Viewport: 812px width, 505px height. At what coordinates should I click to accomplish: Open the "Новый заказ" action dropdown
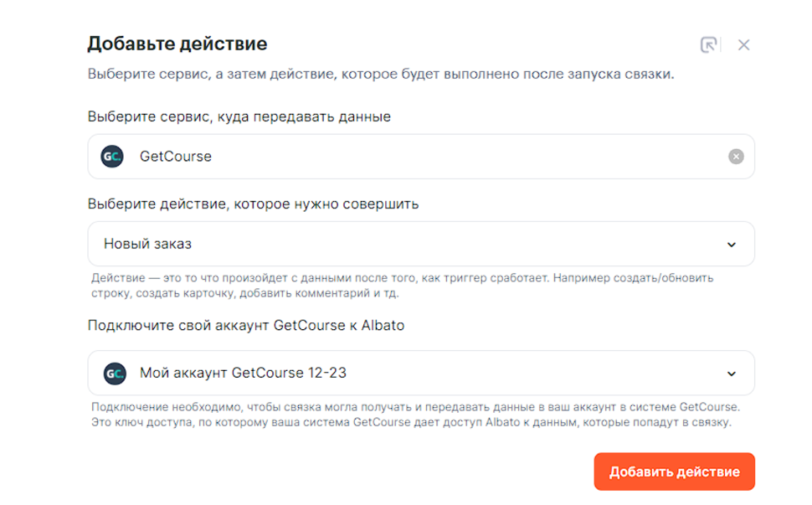[420, 245]
